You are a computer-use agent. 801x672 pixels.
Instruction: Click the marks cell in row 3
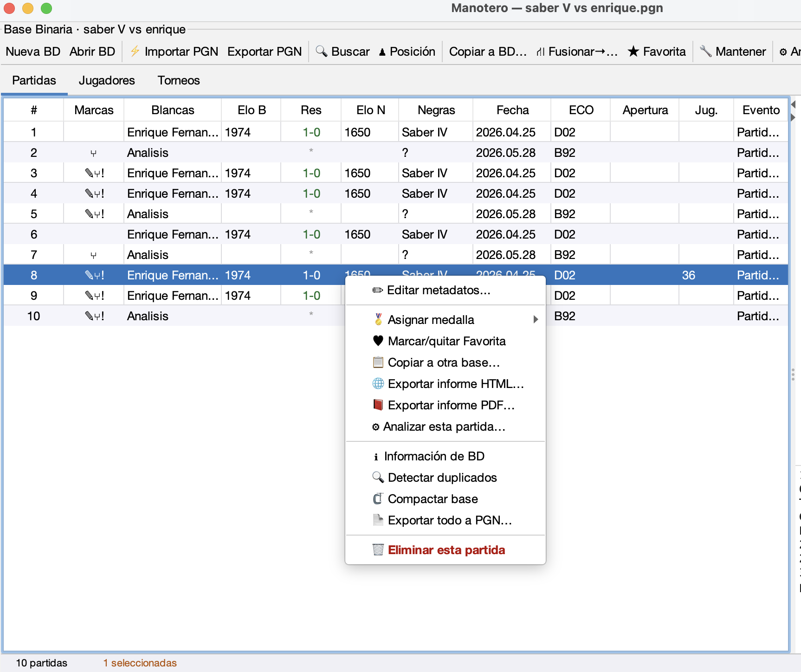pyautogui.click(x=94, y=173)
